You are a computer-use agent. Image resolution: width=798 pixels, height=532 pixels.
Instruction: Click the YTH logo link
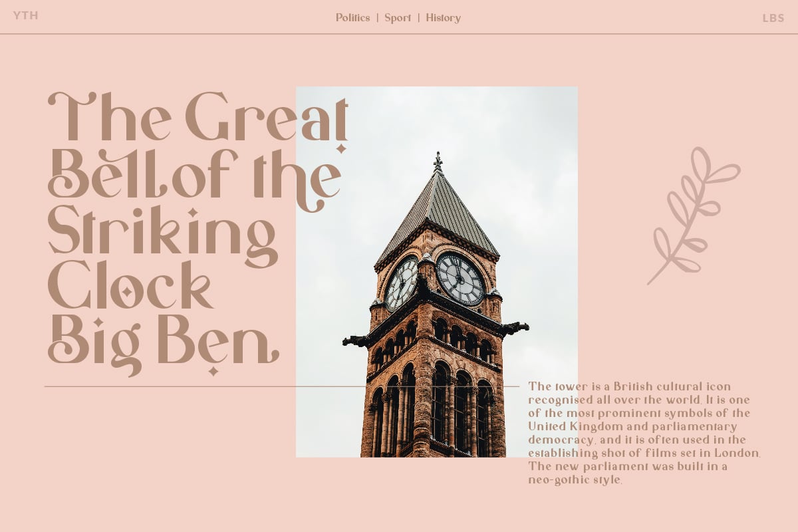tap(26, 16)
